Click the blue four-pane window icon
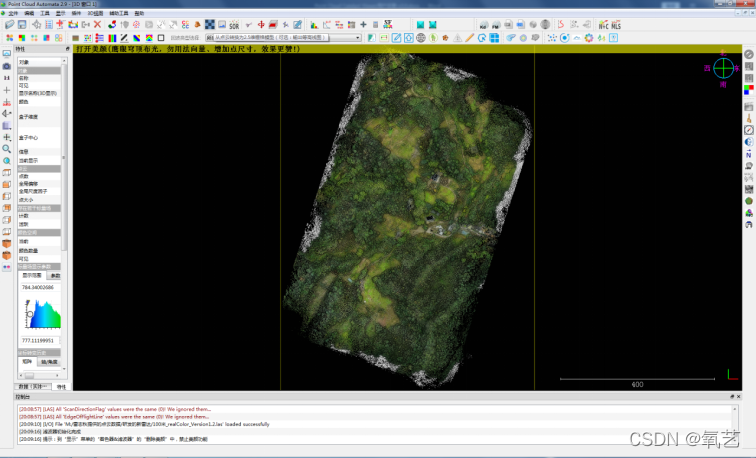 (494, 38)
